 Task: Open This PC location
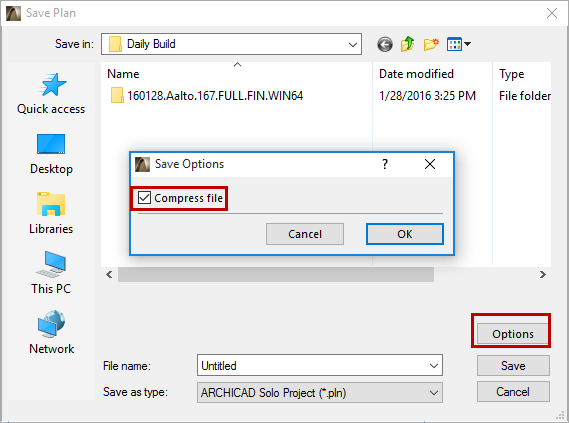[x=51, y=273]
